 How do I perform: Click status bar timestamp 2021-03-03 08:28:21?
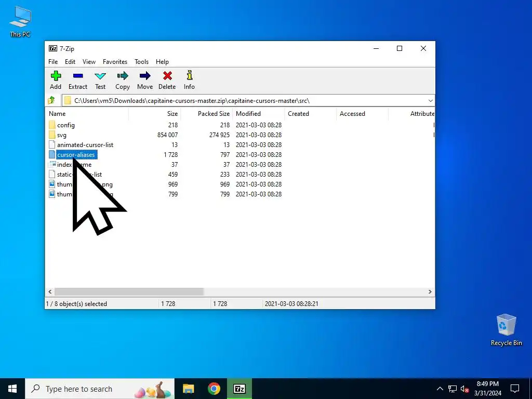coord(291,303)
